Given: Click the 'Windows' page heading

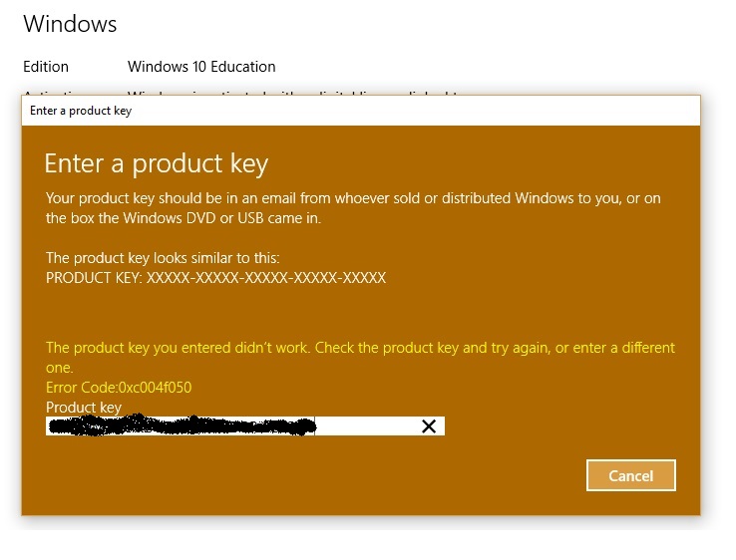Looking at the screenshot, I should coord(70,24).
